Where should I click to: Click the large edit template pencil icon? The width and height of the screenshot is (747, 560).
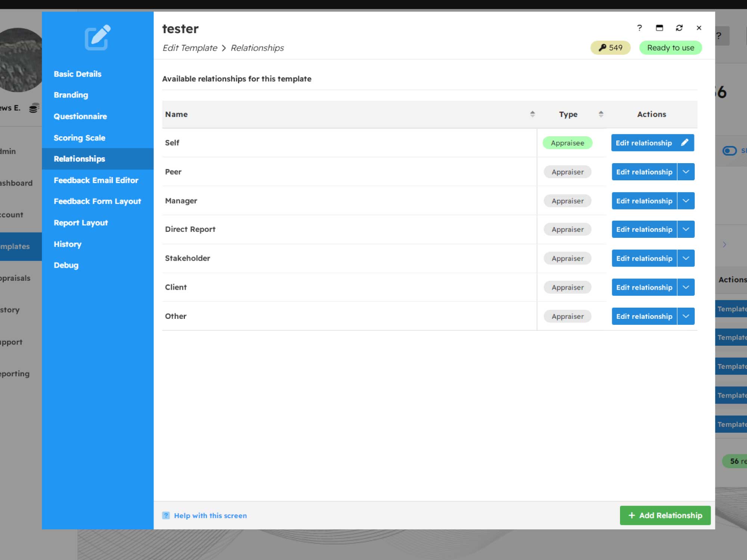coord(97,38)
